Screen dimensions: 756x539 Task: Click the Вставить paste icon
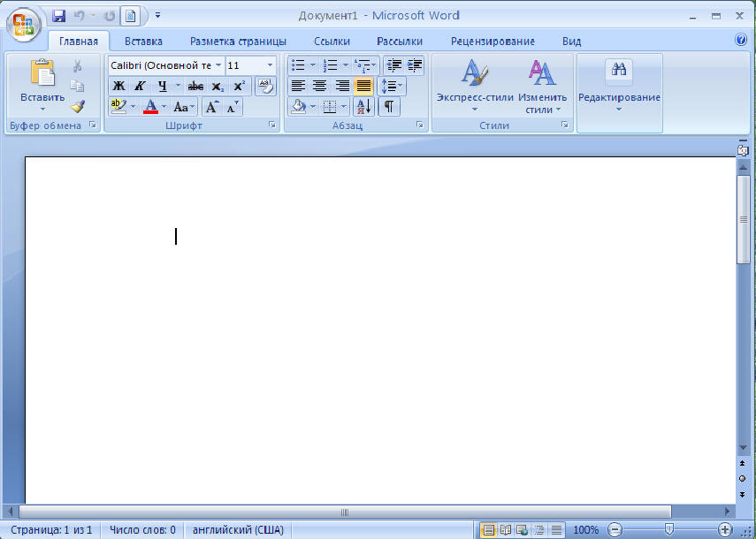pyautogui.click(x=43, y=72)
